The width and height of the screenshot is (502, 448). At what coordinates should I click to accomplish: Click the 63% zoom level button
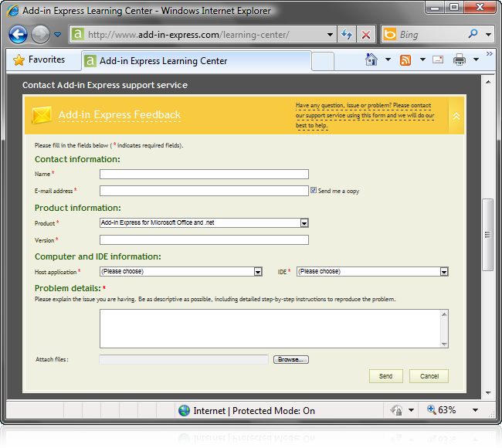442,410
